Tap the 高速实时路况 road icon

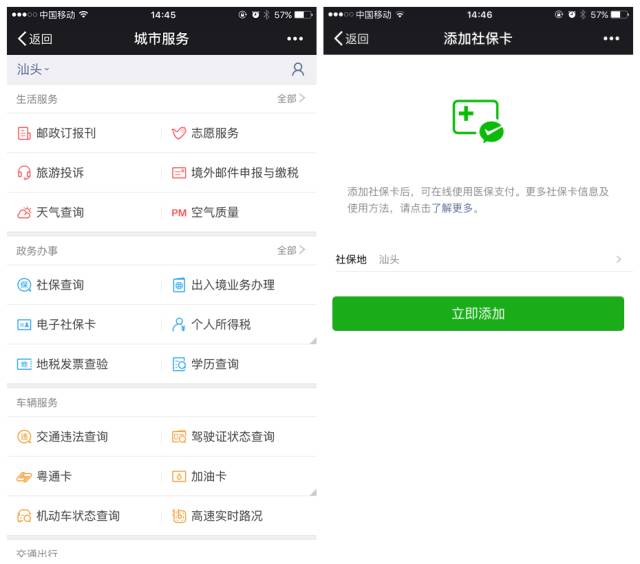point(179,516)
